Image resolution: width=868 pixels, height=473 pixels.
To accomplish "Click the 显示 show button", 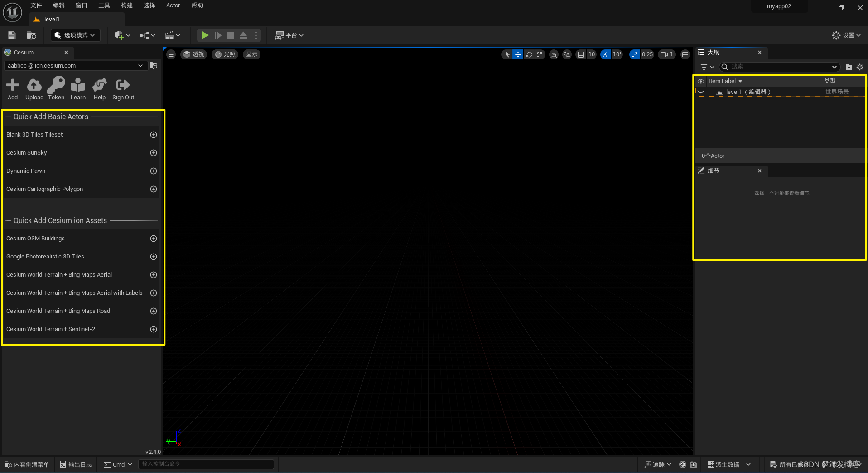I will click(252, 54).
